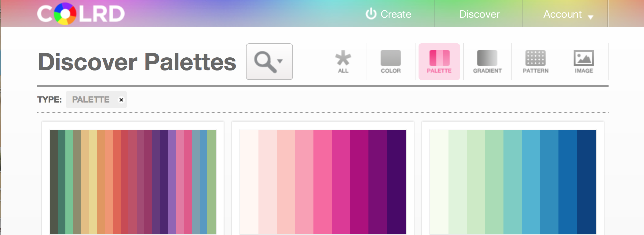Open the pink to purple palette
The width and height of the screenshot is (644, 235).
323,182
